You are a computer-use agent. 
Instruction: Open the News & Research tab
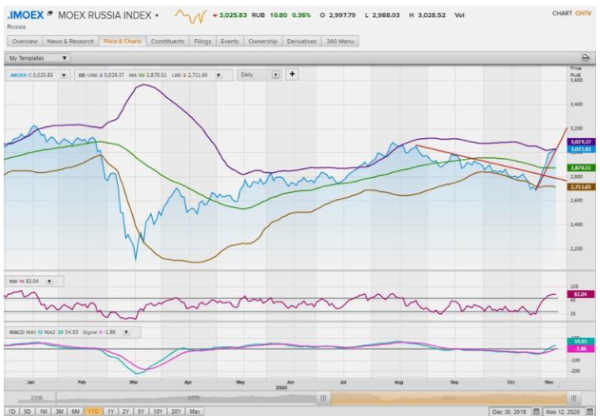[70, 42]
